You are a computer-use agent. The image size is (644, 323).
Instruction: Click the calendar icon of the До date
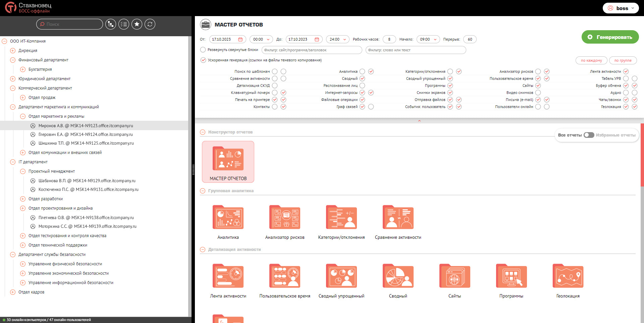317,40
